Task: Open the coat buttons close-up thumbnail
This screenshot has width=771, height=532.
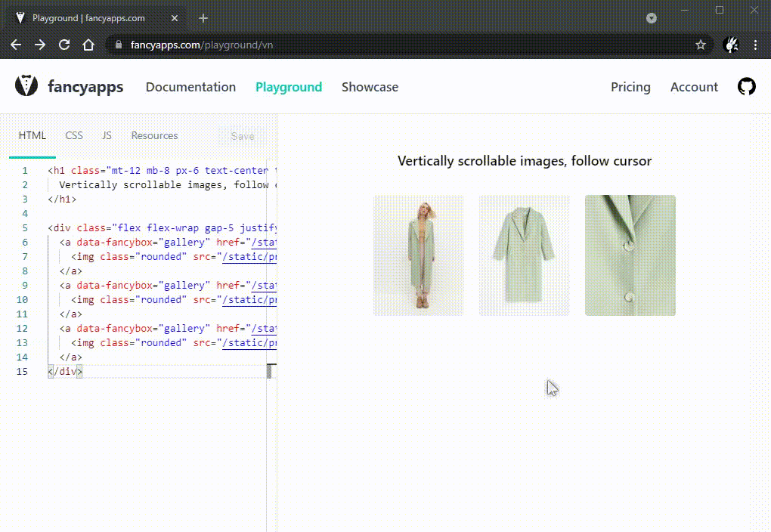Action: [x=630, y=255]
